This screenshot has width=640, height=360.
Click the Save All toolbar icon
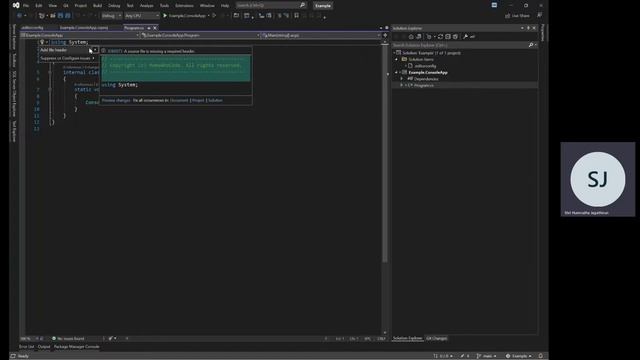68,16
